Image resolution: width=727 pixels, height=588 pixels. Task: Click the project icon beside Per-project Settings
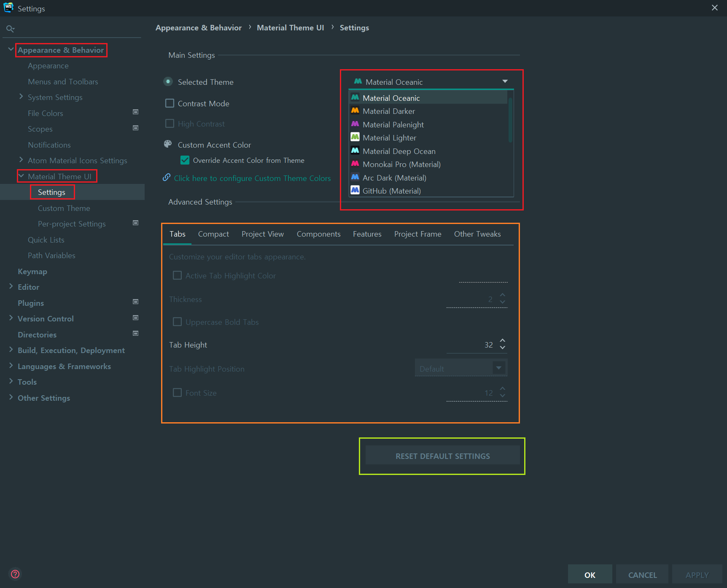136,223
